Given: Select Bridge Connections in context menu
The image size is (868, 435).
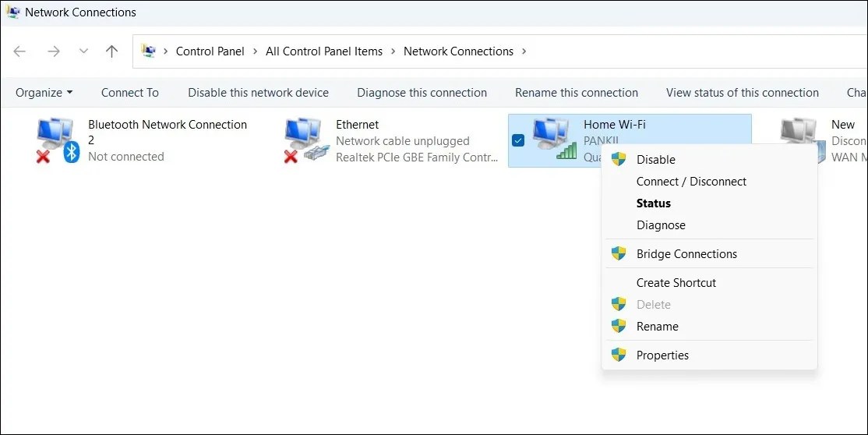Looking at the screenshot, I should pos(686,253).
